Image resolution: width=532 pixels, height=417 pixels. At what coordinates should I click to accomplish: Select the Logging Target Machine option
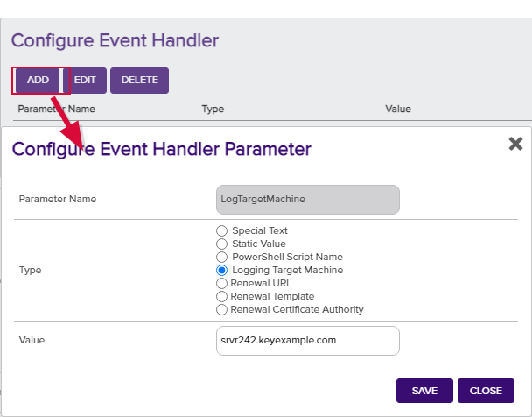[222, 270]
